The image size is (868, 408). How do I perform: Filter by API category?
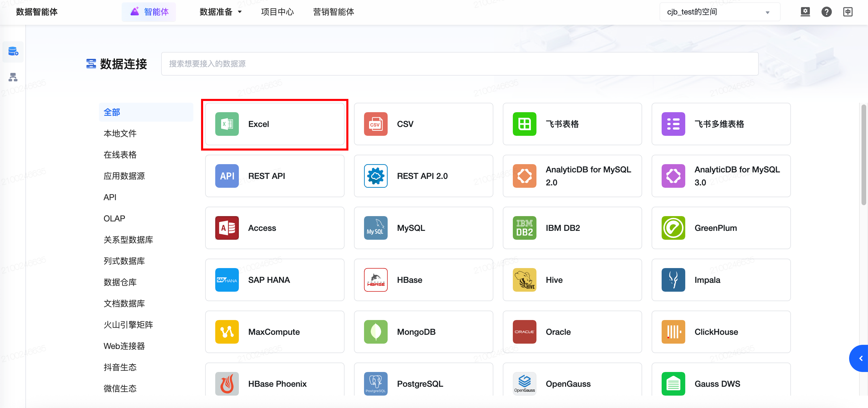click(x=110, y=197)
